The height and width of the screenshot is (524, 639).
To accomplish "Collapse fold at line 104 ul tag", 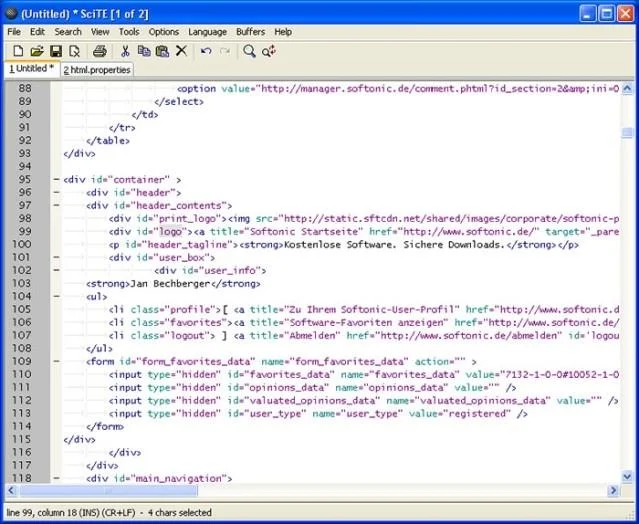I will coord(56,296).
